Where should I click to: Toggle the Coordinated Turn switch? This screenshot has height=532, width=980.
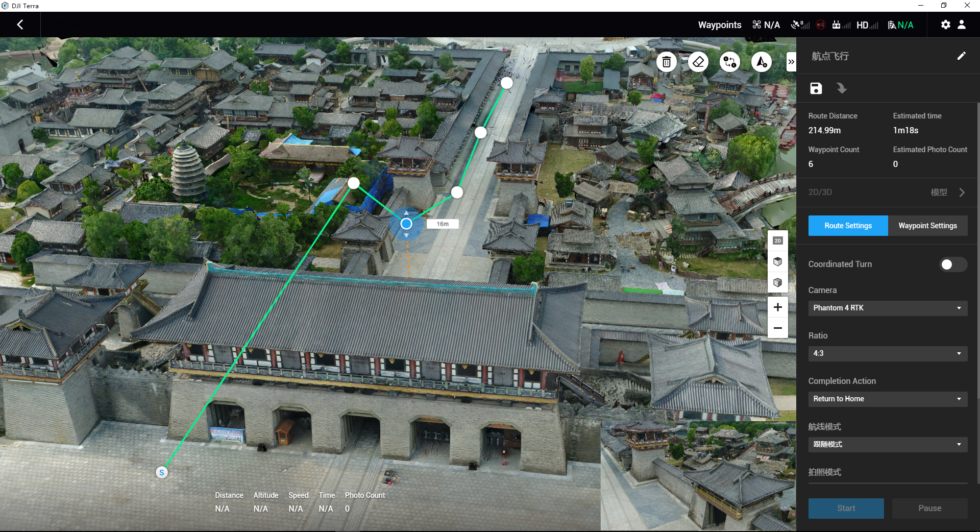(x=953, y=264)
